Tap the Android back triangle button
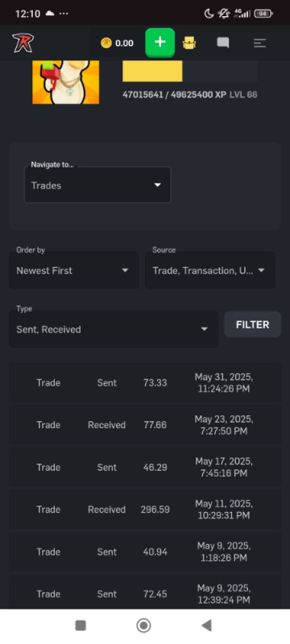 [206, 625]
